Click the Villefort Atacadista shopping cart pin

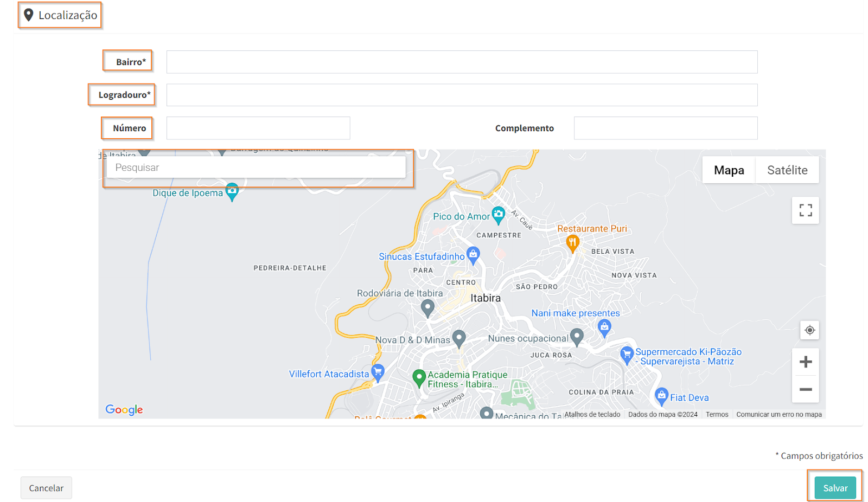click(x=378, y=372)
